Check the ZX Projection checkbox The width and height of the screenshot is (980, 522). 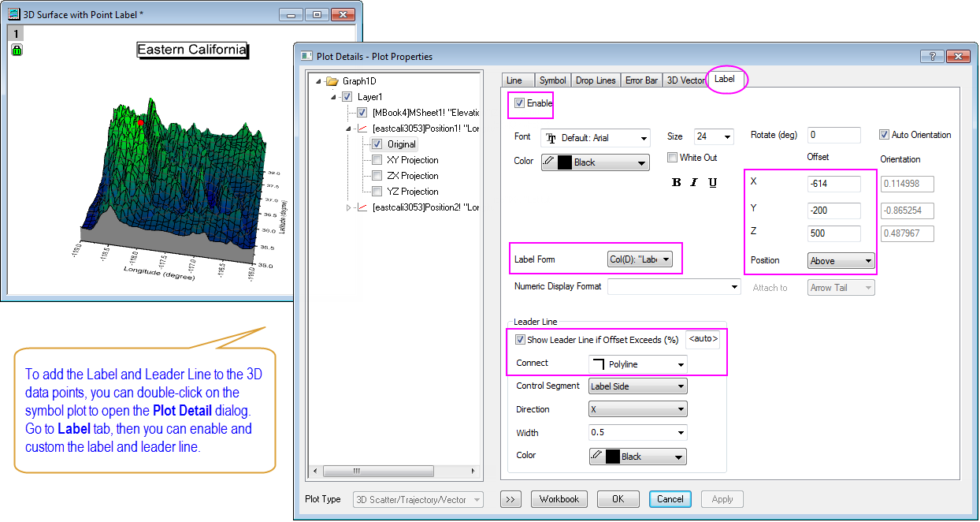377,176
